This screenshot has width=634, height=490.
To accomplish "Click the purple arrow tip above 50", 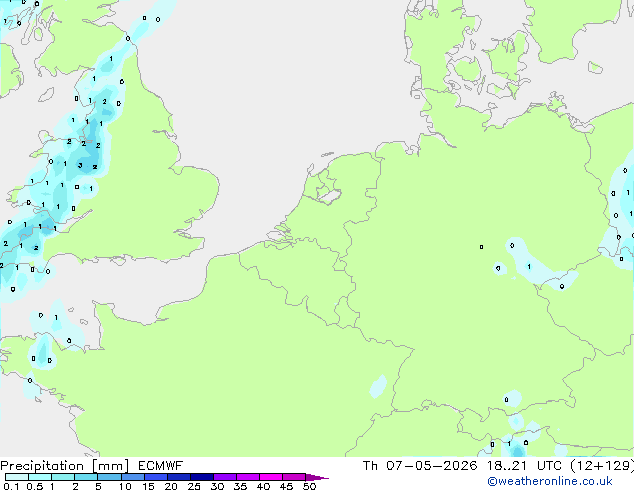I will pyautogui.click(x=317, y=478).
